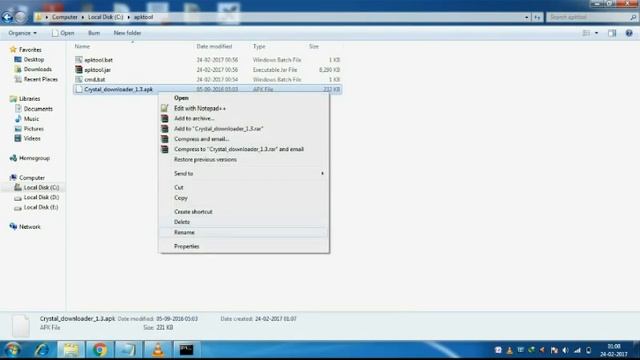Screen dimensions: 640x360
Task: Toggle the preview pane button
Action: click(612, 33)
